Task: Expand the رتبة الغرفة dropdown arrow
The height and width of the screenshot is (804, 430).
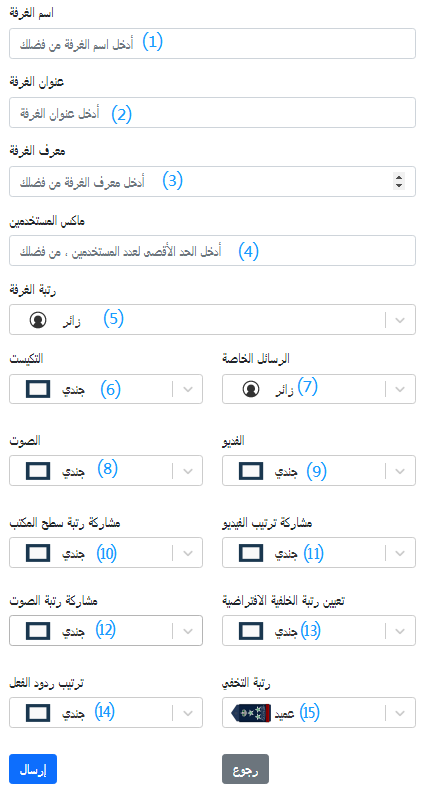Action: click(x=401, y=320)
